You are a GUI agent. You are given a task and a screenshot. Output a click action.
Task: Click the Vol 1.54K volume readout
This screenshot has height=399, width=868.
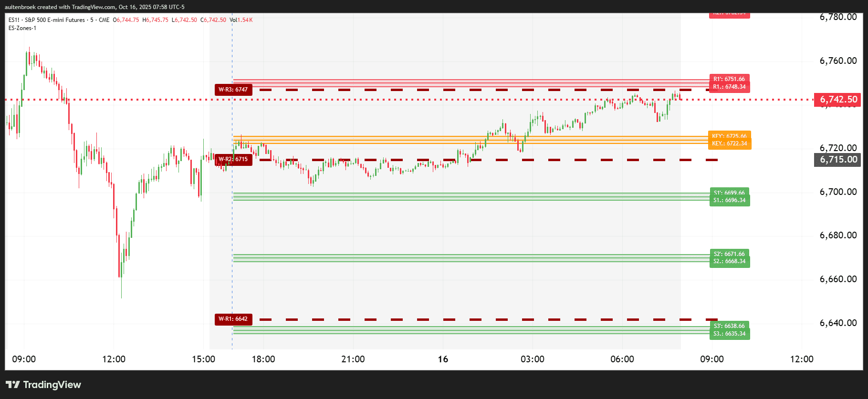(x=241, y=20)
